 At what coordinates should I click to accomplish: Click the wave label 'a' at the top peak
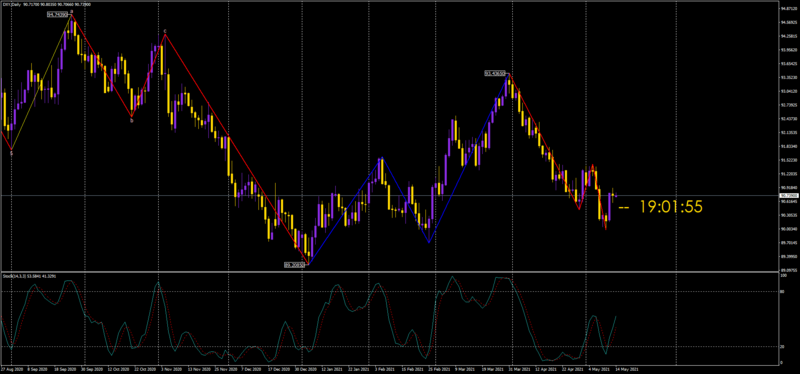71,11
